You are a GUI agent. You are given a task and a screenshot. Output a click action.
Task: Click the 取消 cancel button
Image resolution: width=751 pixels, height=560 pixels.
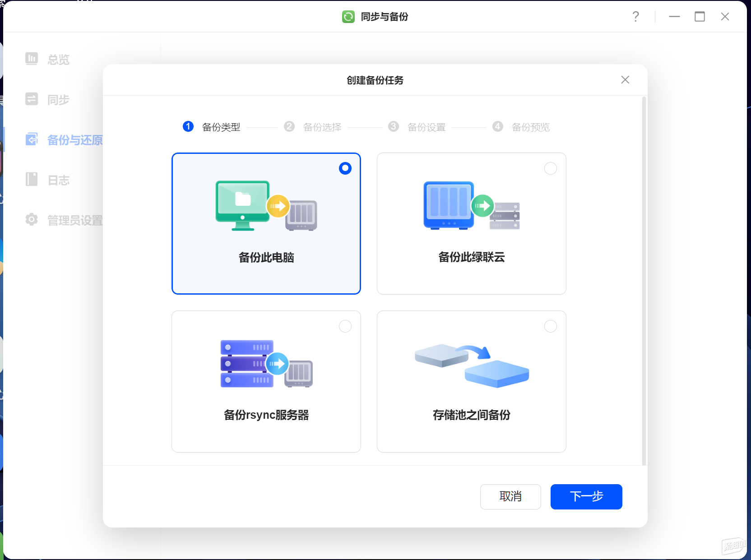coord(510,497)
